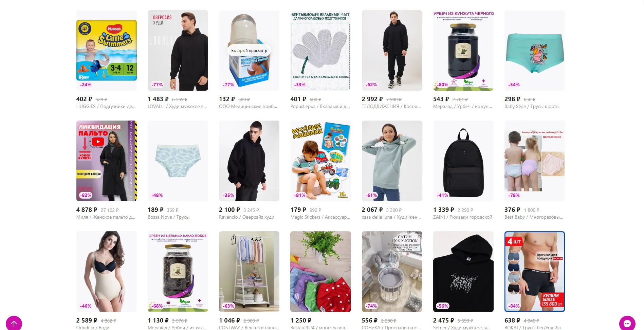
Task: Select the ZAIN! black backpack image
Action: point(463,161)
